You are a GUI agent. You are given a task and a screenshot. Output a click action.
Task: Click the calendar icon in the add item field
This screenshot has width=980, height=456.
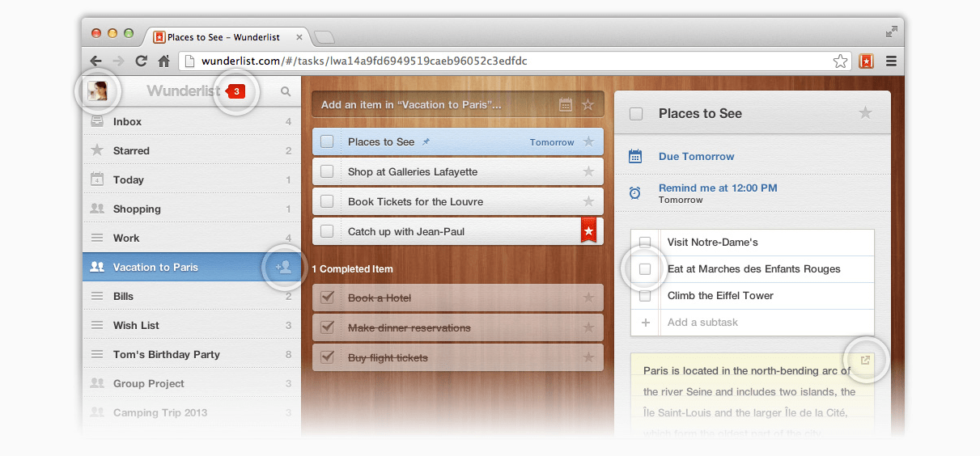point(566,104)
